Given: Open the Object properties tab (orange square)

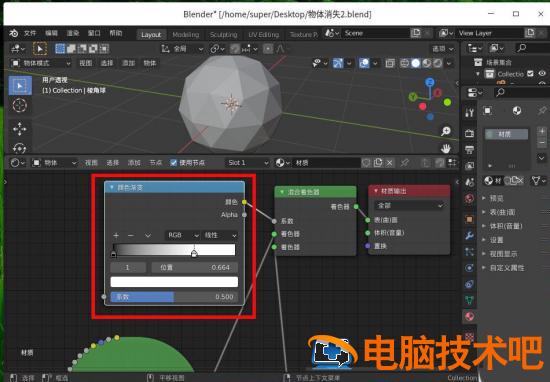Looking at the screenshot, I should pos(469,219).
